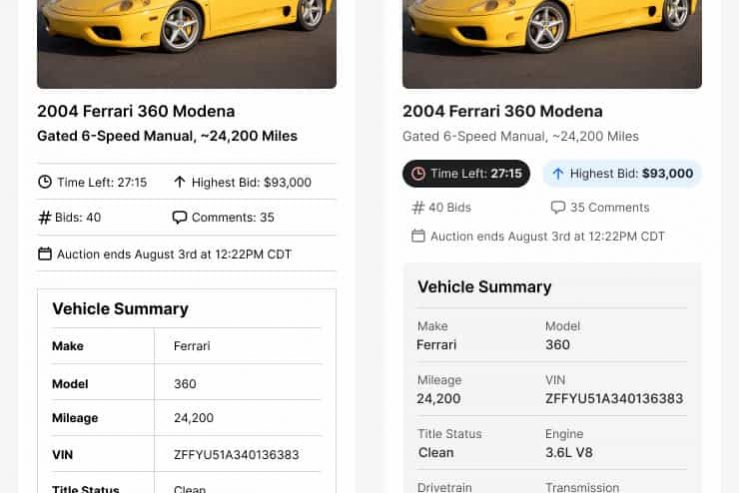Select the blue "Highest Bid: $93,000" pill
The image size is (739, 493).
click(622, 174)
